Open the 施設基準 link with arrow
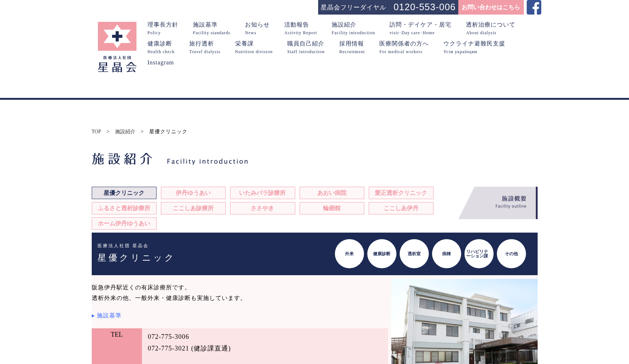 click(x=109, y=316)
